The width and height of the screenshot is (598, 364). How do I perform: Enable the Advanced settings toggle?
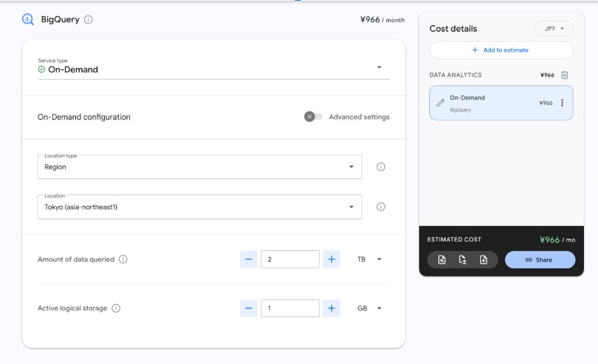click(x=313, y=116)
